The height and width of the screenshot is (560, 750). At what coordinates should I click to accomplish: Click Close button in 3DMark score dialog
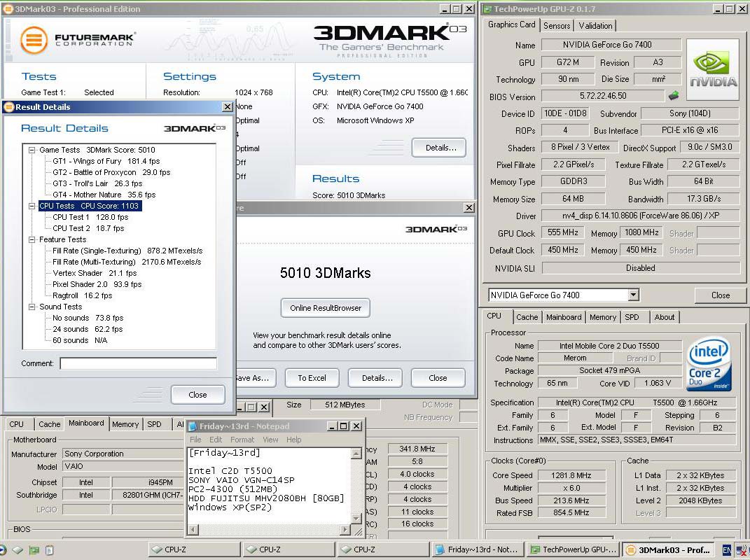coord(438,378)
